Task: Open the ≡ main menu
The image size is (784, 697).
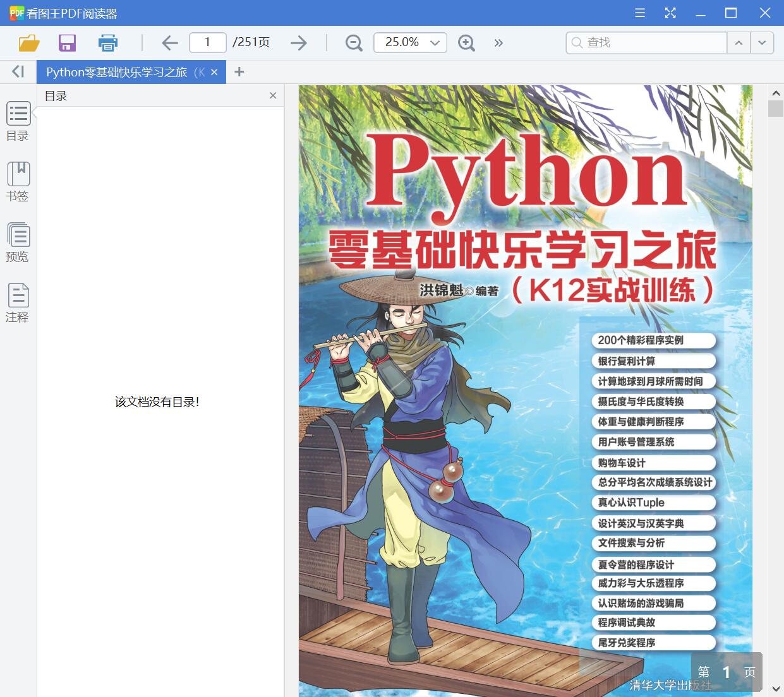Action: tap(639, 13)
